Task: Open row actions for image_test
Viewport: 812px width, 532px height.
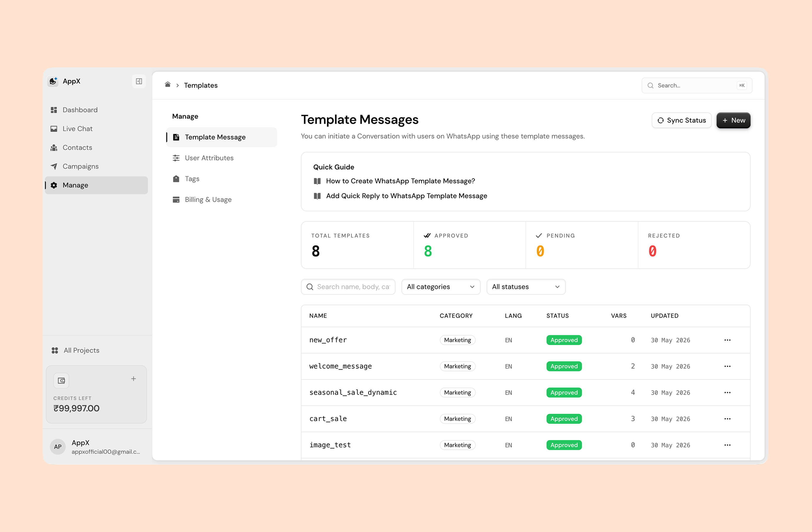Action: point(727,445)
